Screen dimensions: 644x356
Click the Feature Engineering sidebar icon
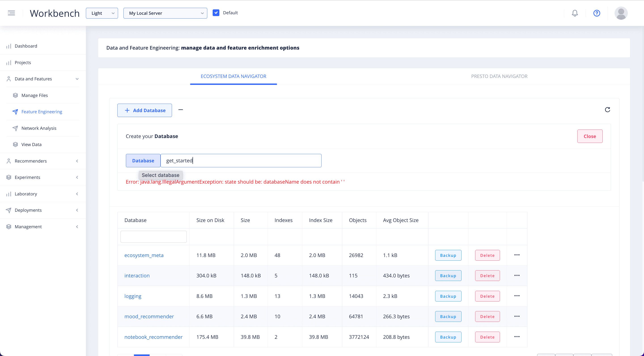click(x=15, y=111)
